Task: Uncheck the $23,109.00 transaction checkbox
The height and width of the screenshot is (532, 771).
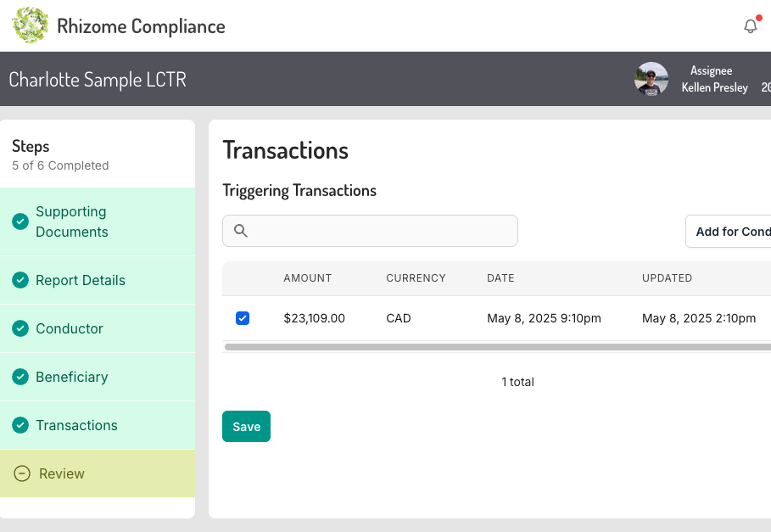Action: click(243, 318)
